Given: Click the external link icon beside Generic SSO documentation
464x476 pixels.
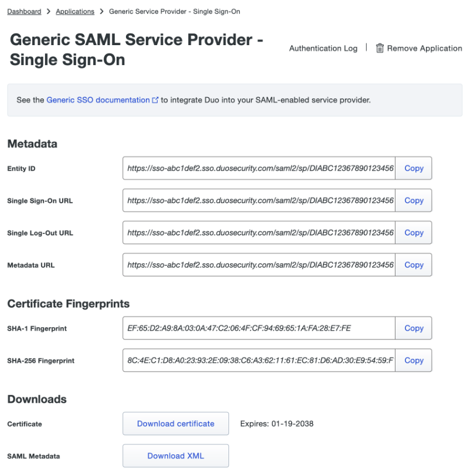Looking at the screenshot, I should click(x=155, y=100).
